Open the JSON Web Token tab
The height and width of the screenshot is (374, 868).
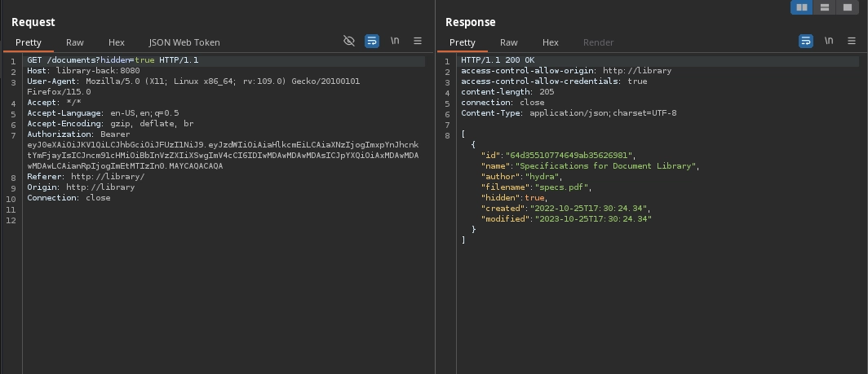point(184,42)
